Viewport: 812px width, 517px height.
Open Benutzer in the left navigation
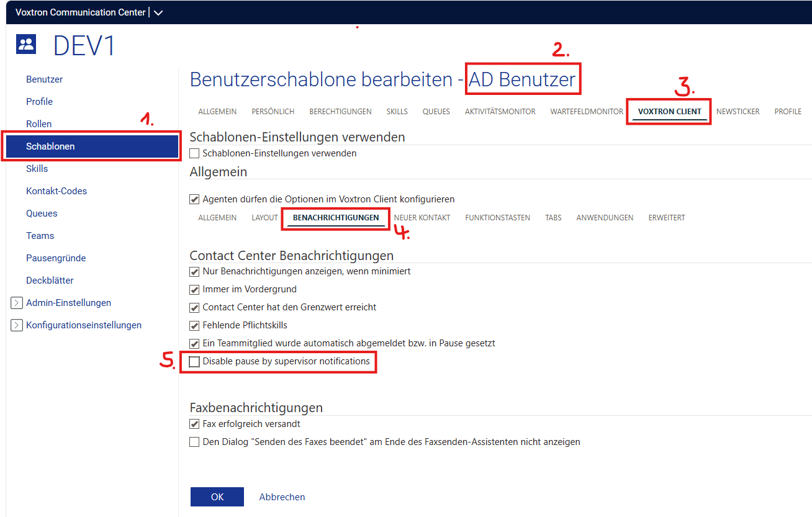44,79
